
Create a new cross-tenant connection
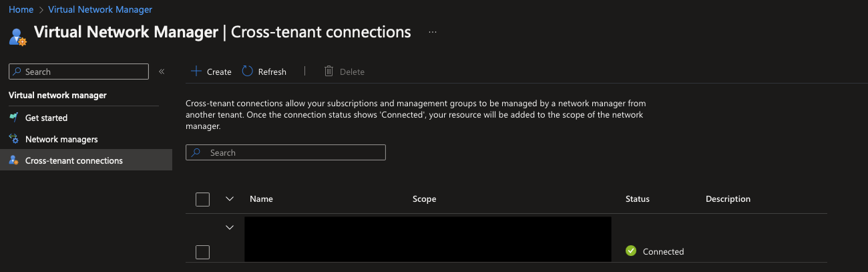coord(211,72)
